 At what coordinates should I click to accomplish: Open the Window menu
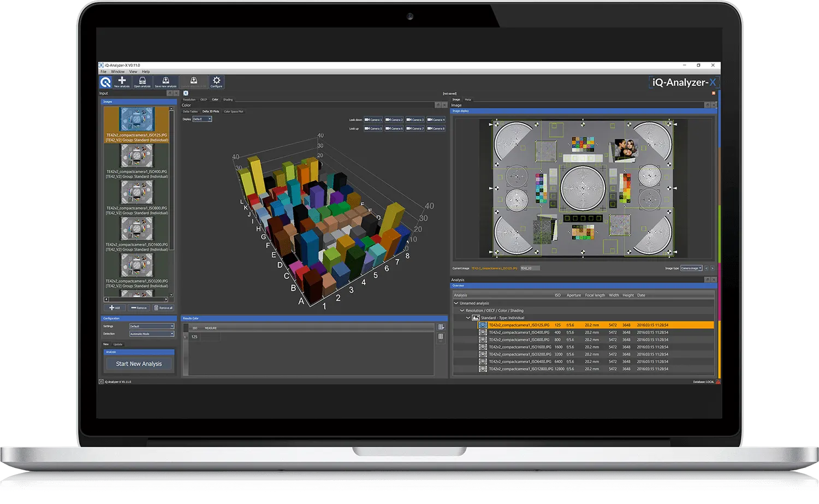[118, 72]
